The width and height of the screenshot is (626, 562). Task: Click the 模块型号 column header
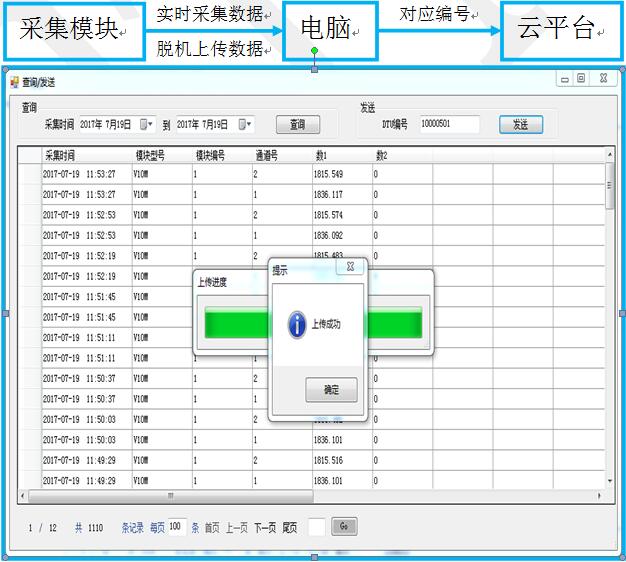[x=150, y=156]
